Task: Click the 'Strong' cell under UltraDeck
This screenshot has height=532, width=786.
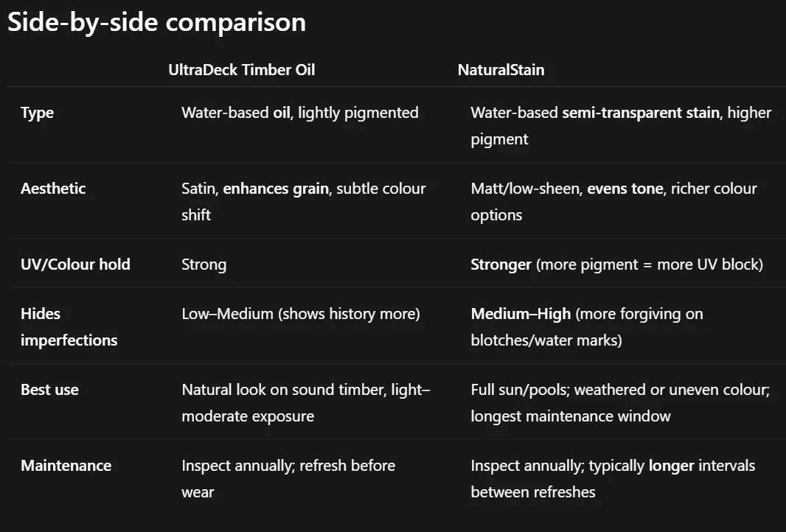Action: coord(204,265)
